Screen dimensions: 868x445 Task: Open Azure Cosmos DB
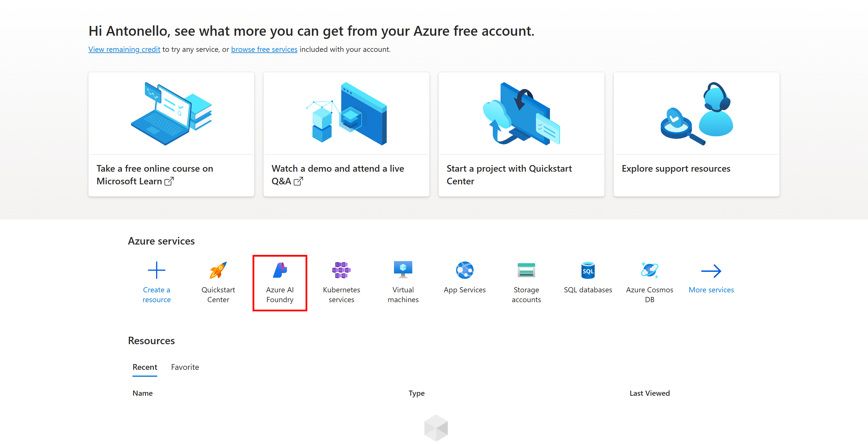(649, 283)
